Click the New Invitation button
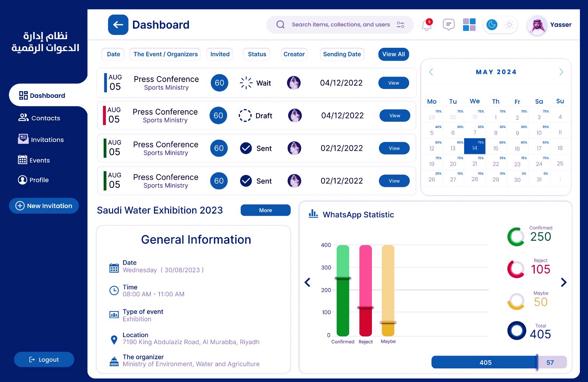Screen dimensions: 588x382 coord(44,206)
